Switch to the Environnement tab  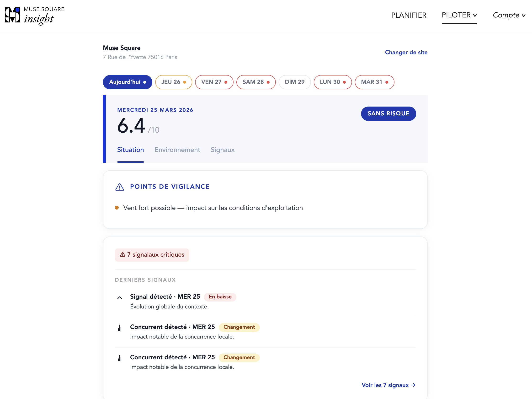point(177,150)
